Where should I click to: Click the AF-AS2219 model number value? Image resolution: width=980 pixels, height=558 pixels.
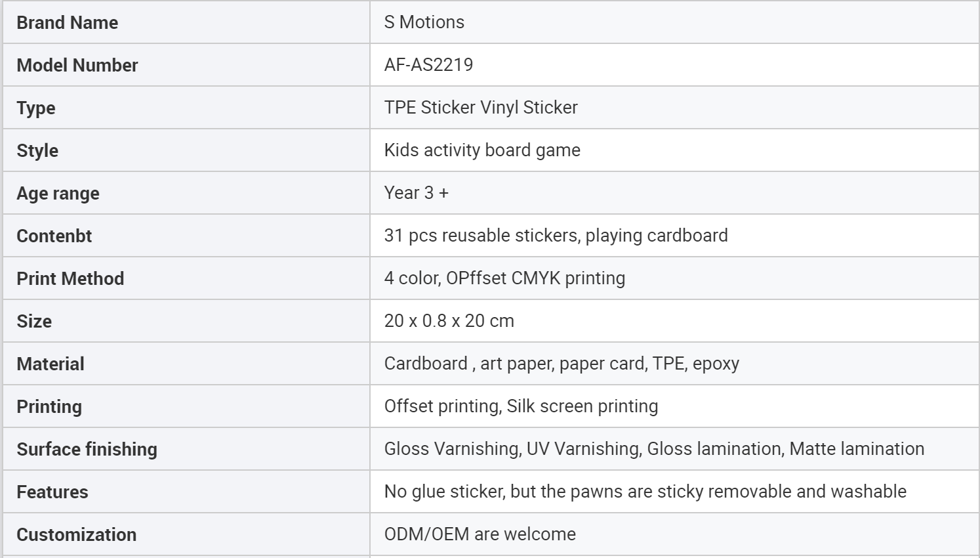[428, 64]
